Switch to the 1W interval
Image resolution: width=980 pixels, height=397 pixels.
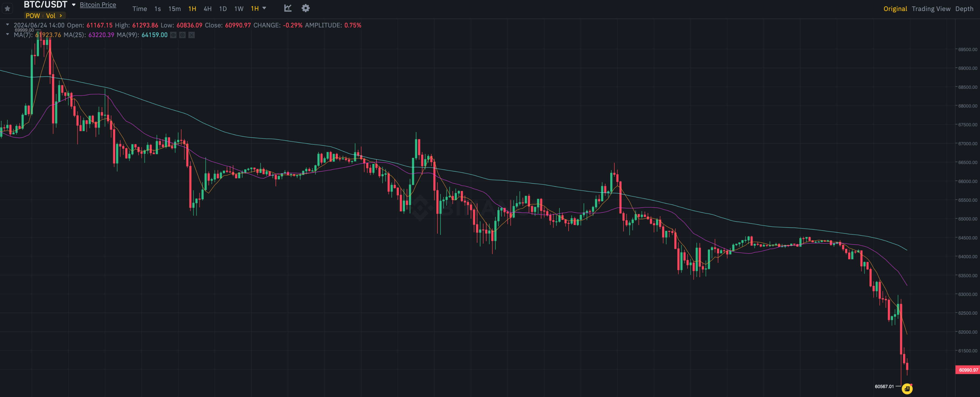[239, 9]
